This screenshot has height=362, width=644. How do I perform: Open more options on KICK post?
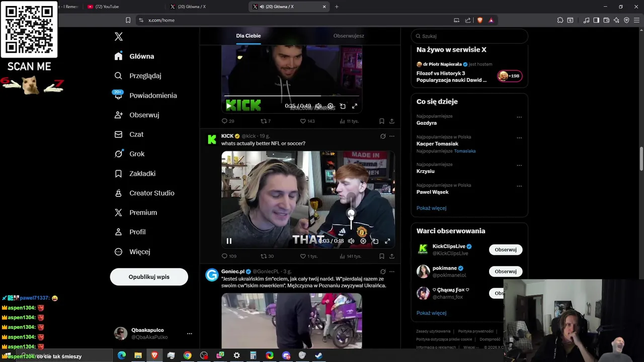[x=392, y=136]
